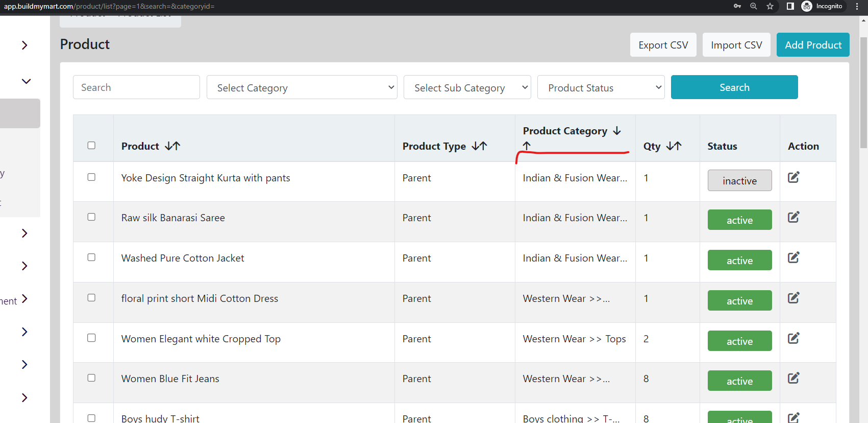Edit the Yoke Design Straight Kurta product
Screen dimensions: 868x423
pyautogui.click(x=793, y=177)
